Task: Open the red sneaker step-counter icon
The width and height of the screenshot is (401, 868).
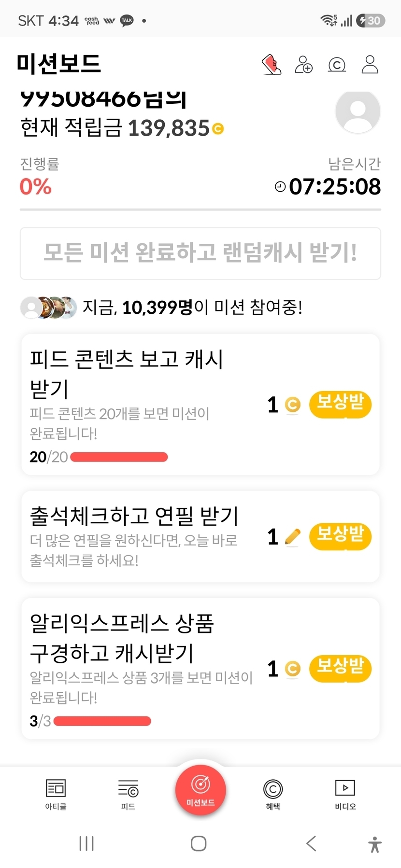Action: pyautogui.click(x=272, y=64)
